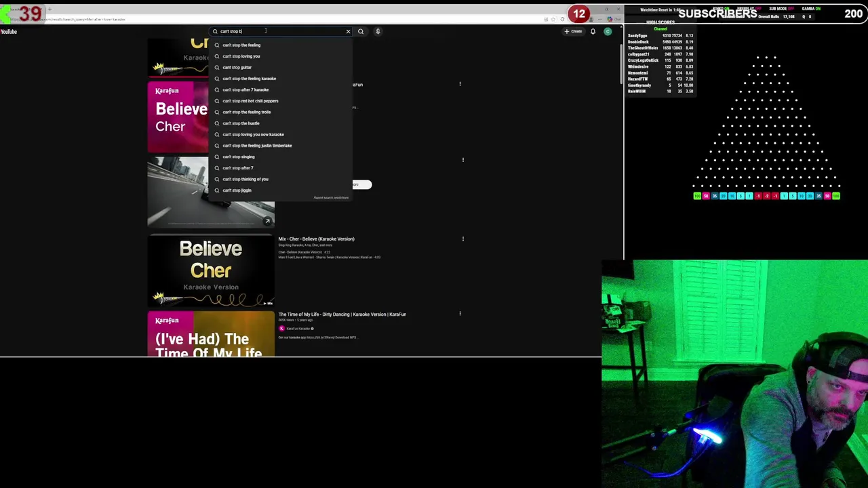Select "can't stop red hot chili peppers"

(x=281, y=101)
